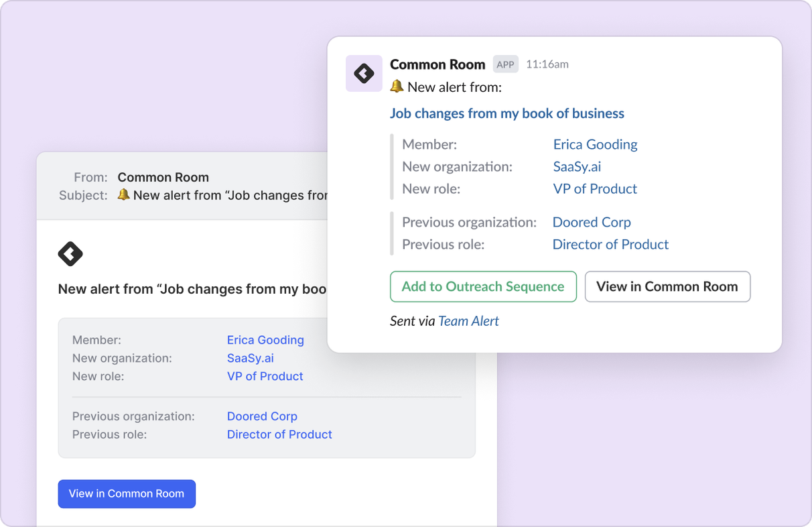Image resolution: width=812 pixels, height=527 pixels.
Task: Click the New organization label in Slack card
Action: click(457, 166)
